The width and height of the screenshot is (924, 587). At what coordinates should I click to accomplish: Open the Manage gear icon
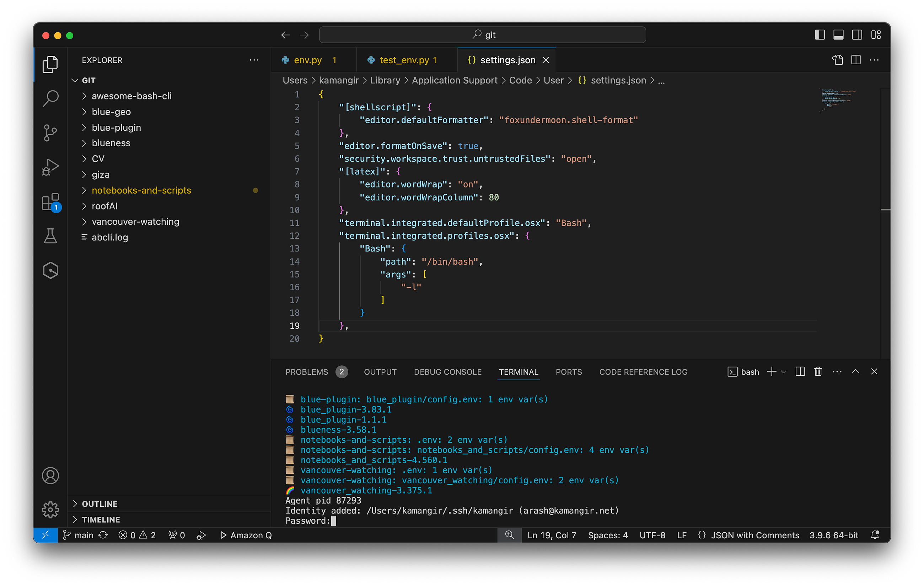50,510
